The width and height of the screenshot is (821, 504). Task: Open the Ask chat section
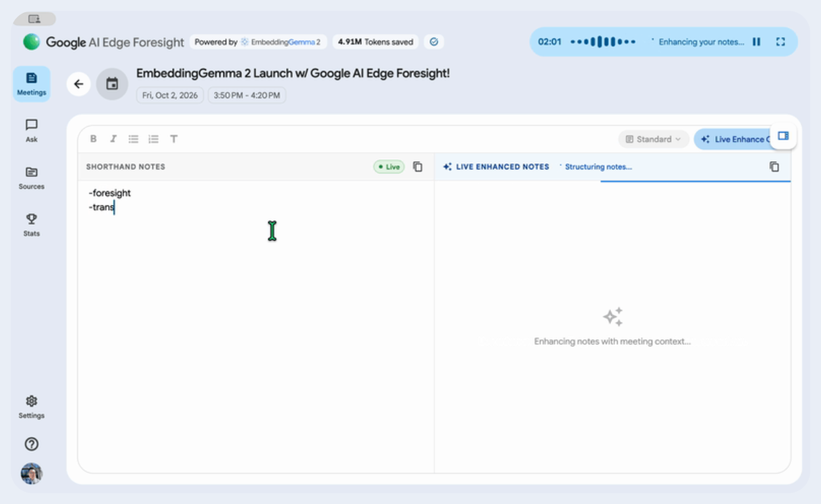point(31,131)
